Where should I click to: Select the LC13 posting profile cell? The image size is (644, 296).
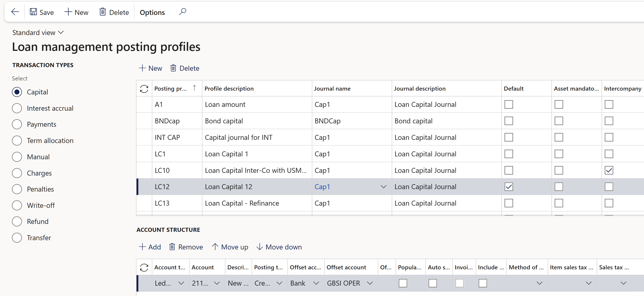point(177,203)
